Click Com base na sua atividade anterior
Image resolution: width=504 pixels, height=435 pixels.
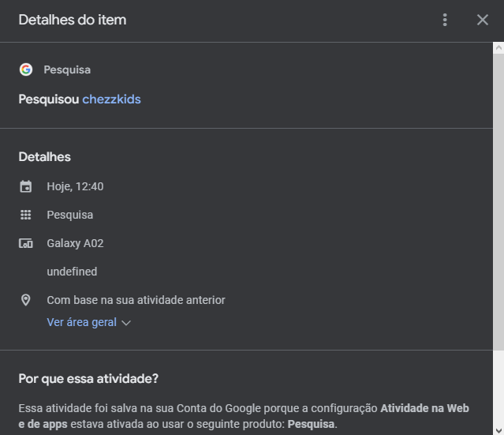[136, 300]
